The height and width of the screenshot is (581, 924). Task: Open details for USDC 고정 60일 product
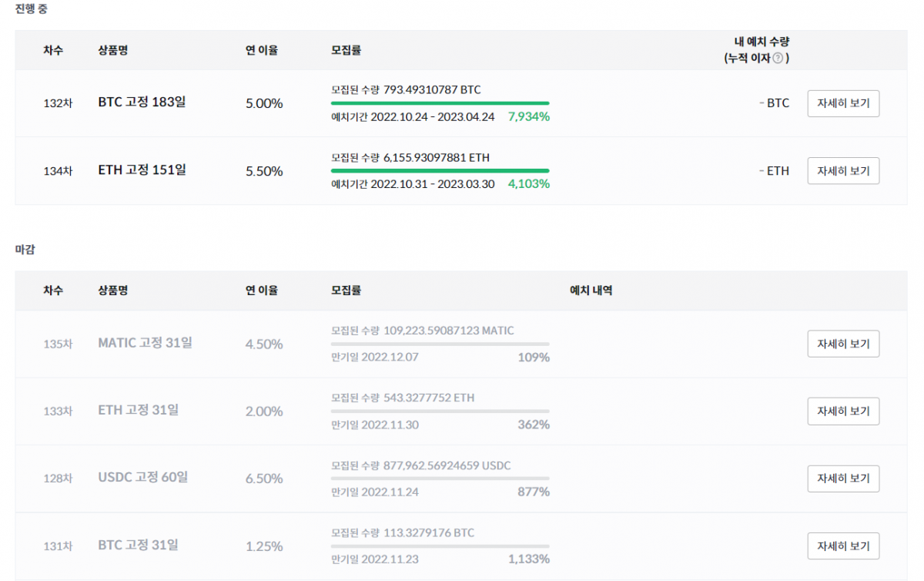tap(843, 479)
